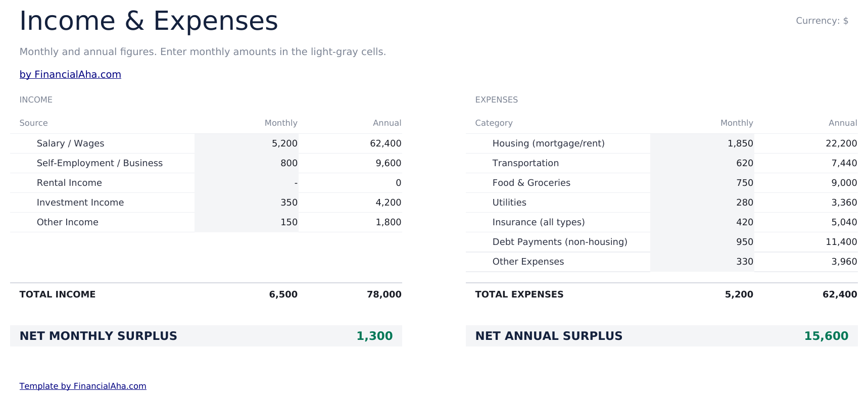Click the 'TOTAL EXPENSES' label
The width and height of the screenshot is (868, 401).
point(519,294)
